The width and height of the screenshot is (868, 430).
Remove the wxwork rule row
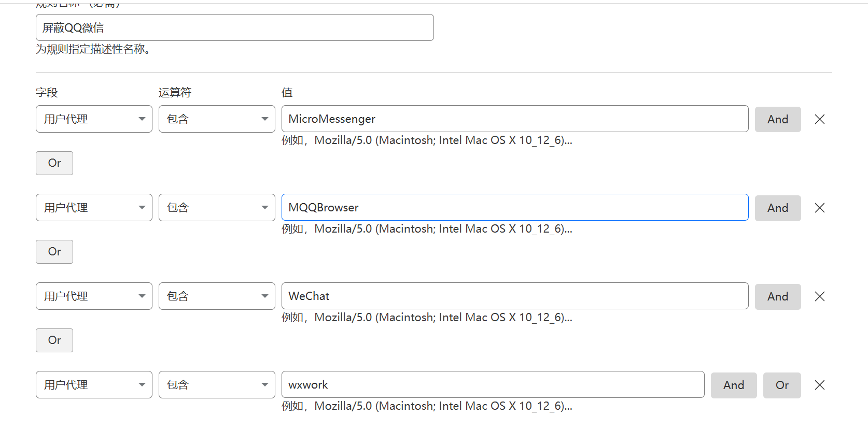819,385
